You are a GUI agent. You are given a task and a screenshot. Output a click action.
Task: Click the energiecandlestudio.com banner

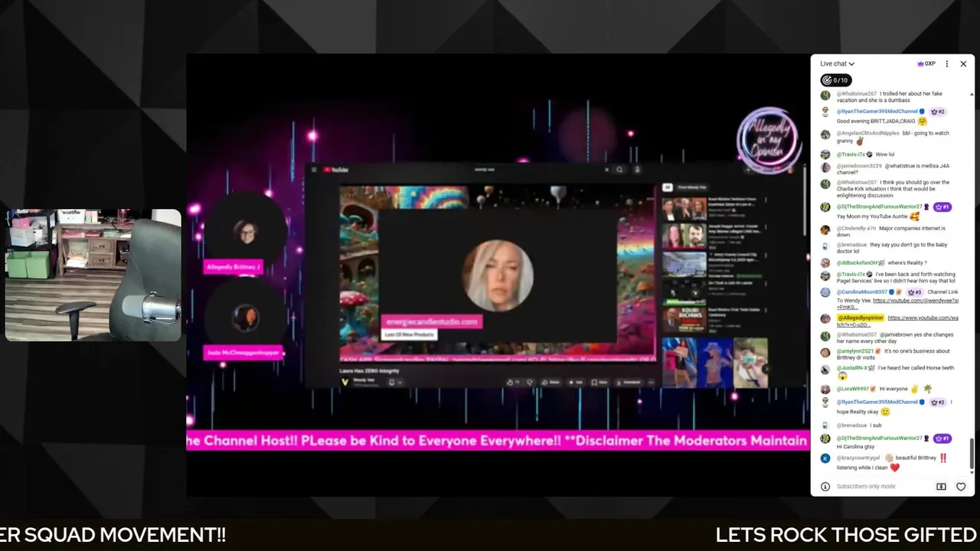click(431, 321)
